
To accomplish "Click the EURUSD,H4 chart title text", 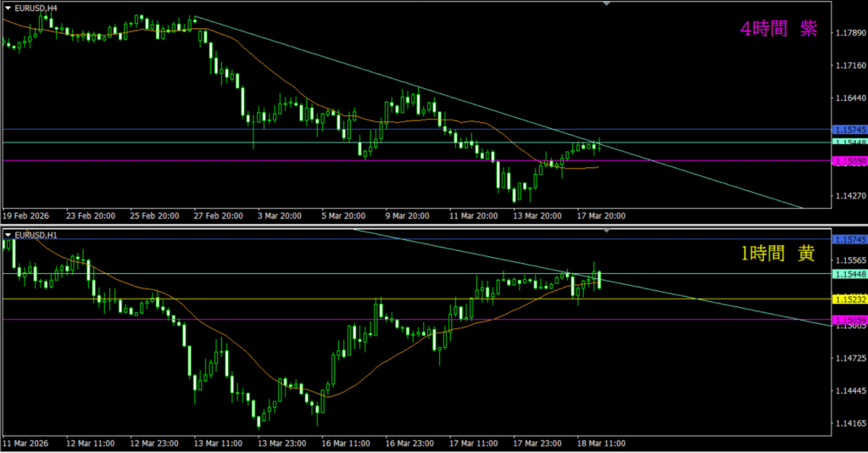I will coord(37,7).
